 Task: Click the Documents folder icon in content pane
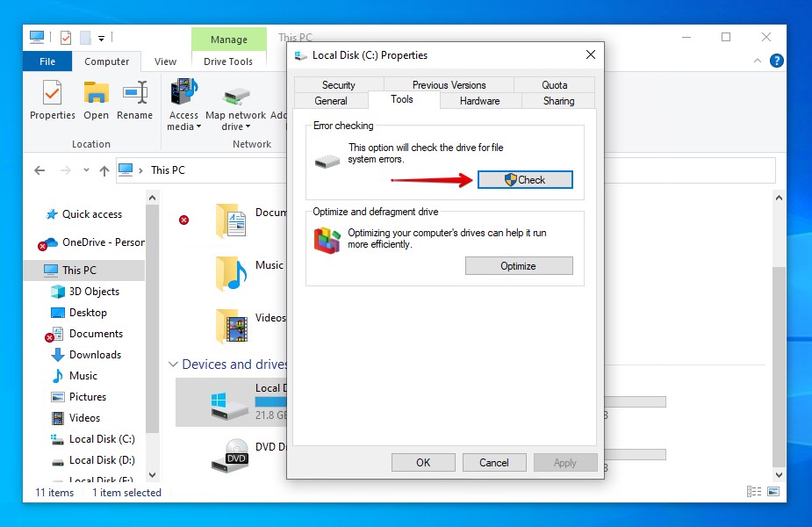[231, 220]
